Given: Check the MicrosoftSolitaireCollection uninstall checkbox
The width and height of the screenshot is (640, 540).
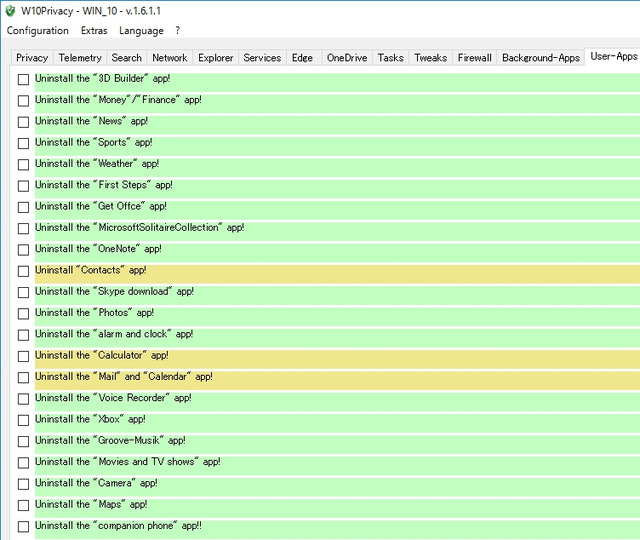Looking at the screenshot, I should point(23,228).
